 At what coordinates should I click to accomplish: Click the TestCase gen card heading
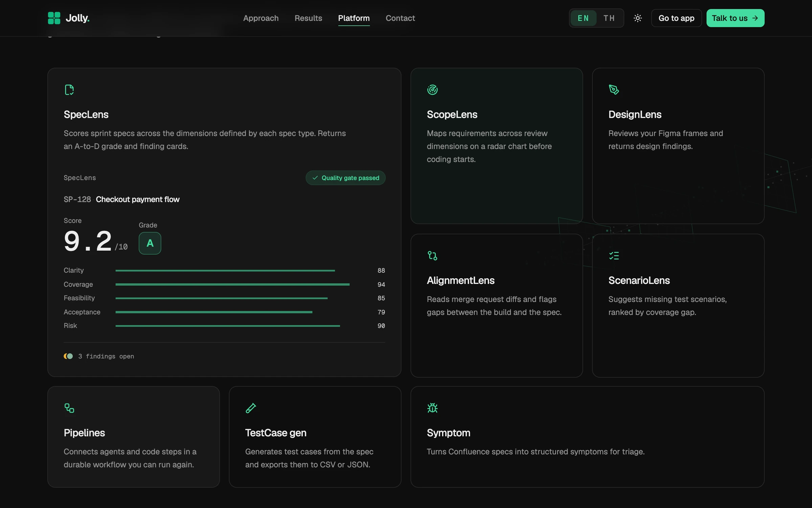276,433
